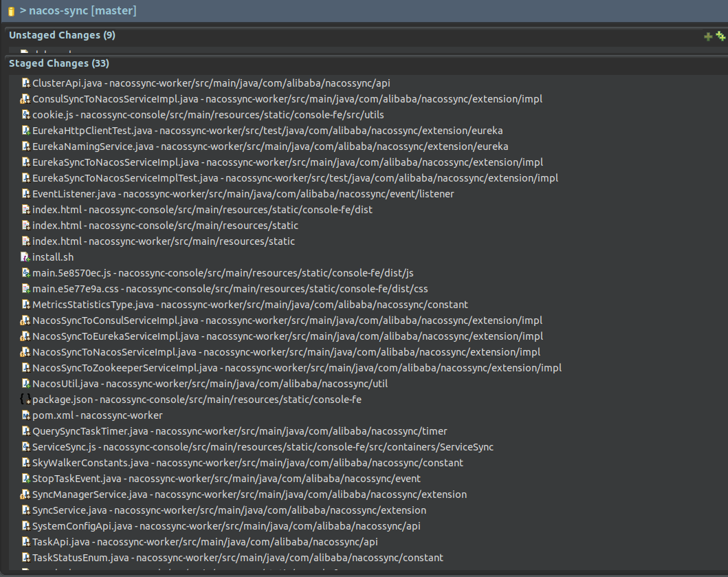The width and height of the screenshot is (728, 577).
Task: Select the NacosSyncToNacosServiceImpl.java file name
Action: pyautogui.click(x=114, y=351)
